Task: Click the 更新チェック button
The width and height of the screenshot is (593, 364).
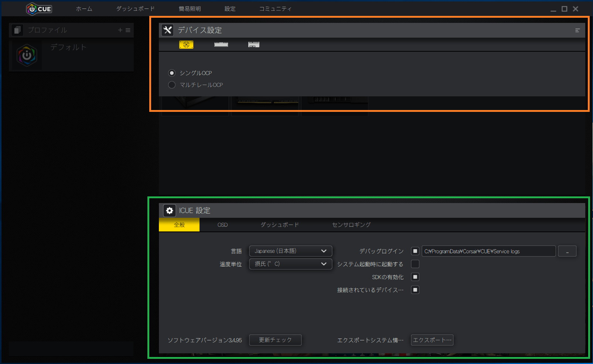Action: click(275, 340)
